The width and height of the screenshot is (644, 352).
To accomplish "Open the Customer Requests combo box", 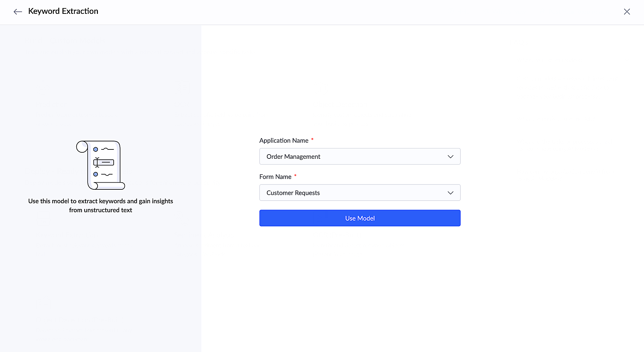I will point(354,193).
